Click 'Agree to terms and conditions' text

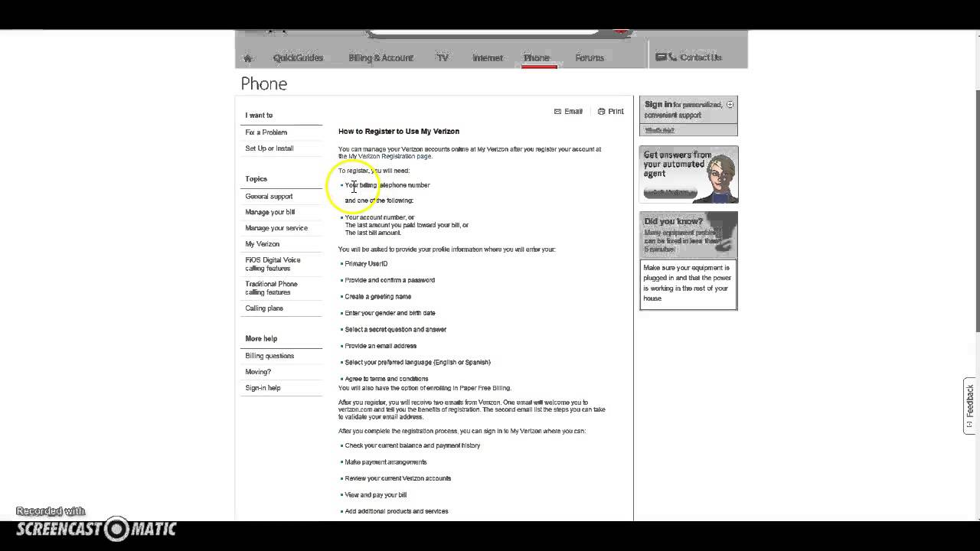click(x=387, y=379)
